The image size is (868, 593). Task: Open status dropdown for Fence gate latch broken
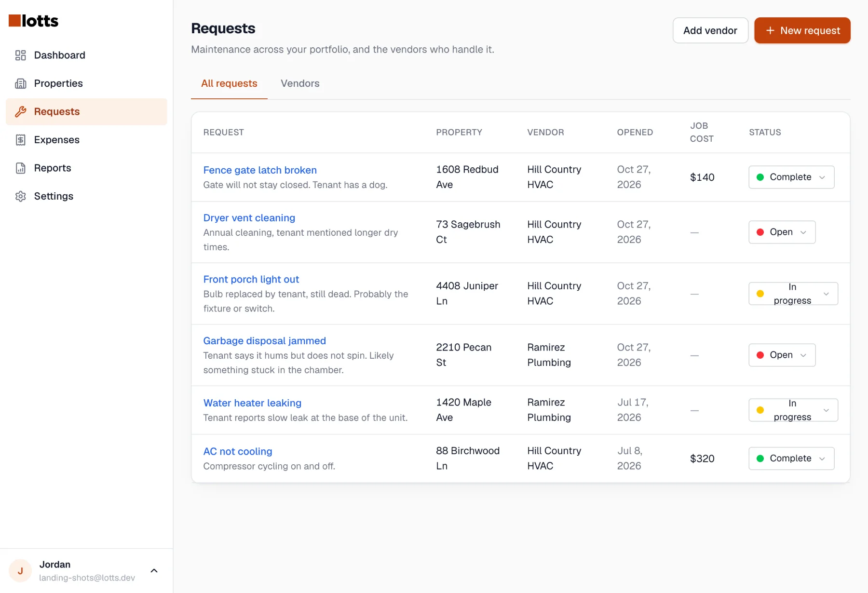pyautogui.click(x=791, y=177)
